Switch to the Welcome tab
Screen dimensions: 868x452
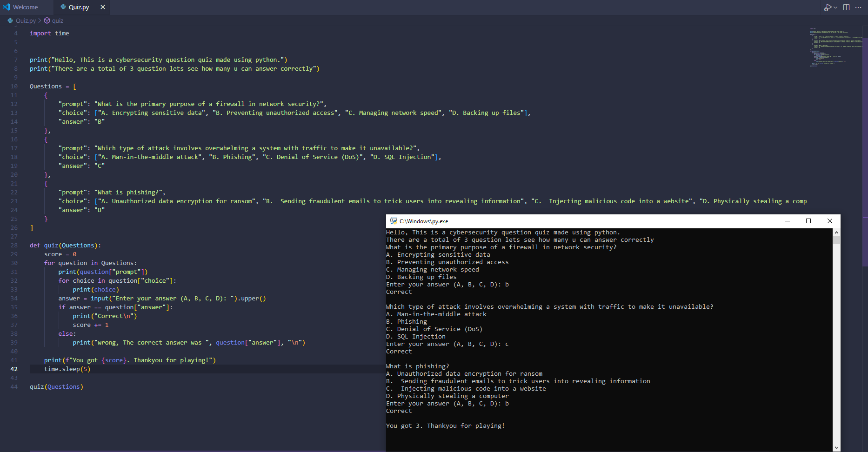[25, 7]
